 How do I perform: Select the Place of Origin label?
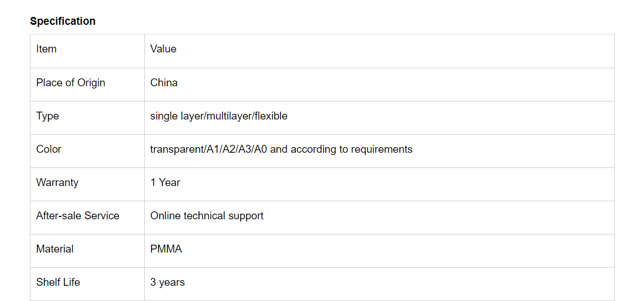(x=70, y=83)
